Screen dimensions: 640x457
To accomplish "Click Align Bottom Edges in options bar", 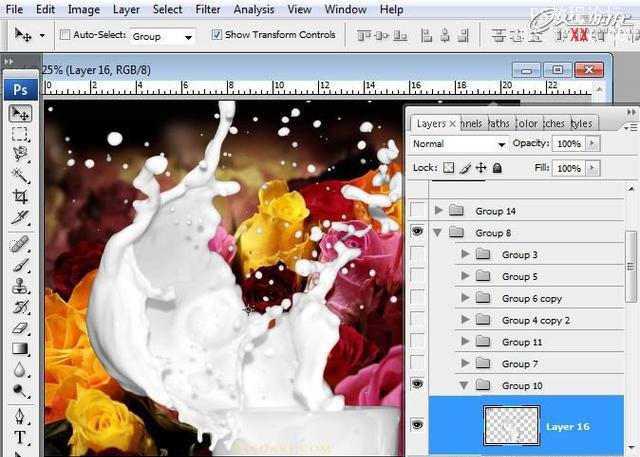I will coord(400,36).
